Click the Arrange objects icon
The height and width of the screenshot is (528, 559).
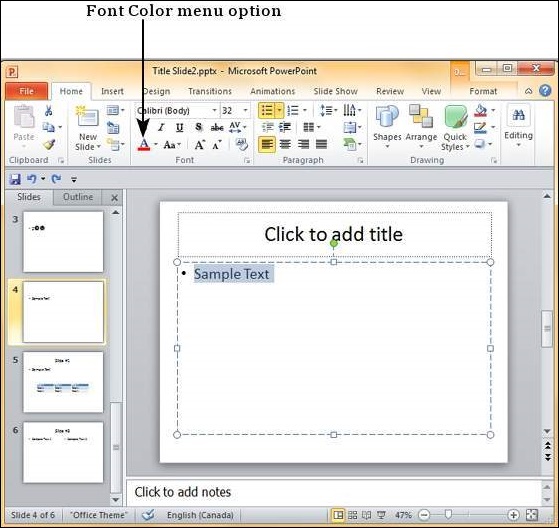click(421, 116)
